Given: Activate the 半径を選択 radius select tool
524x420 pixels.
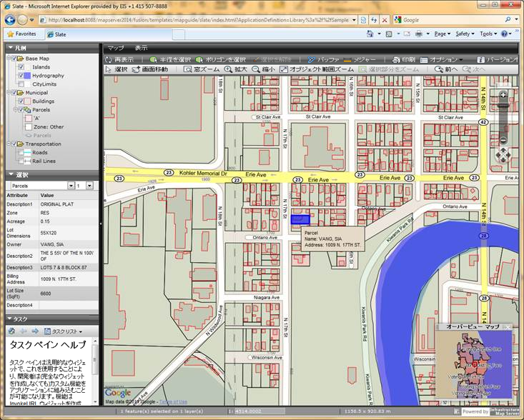Looking at the screenshot, I should [170, 60].
